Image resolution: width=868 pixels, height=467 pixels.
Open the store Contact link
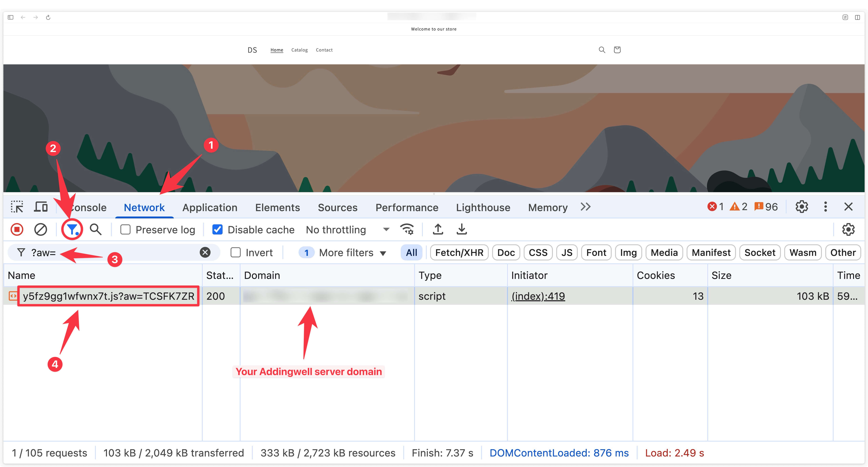tap(324, 50)
